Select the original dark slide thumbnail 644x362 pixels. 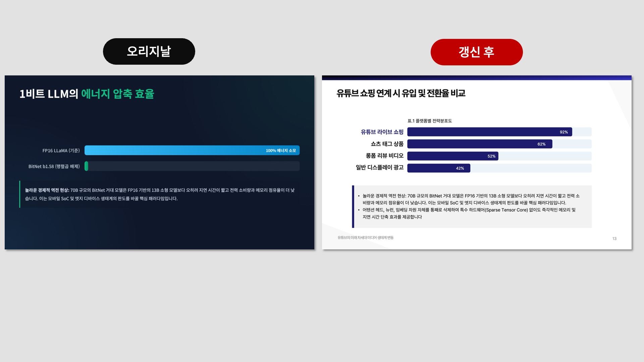pyautogui.click(x=159, y=162)
